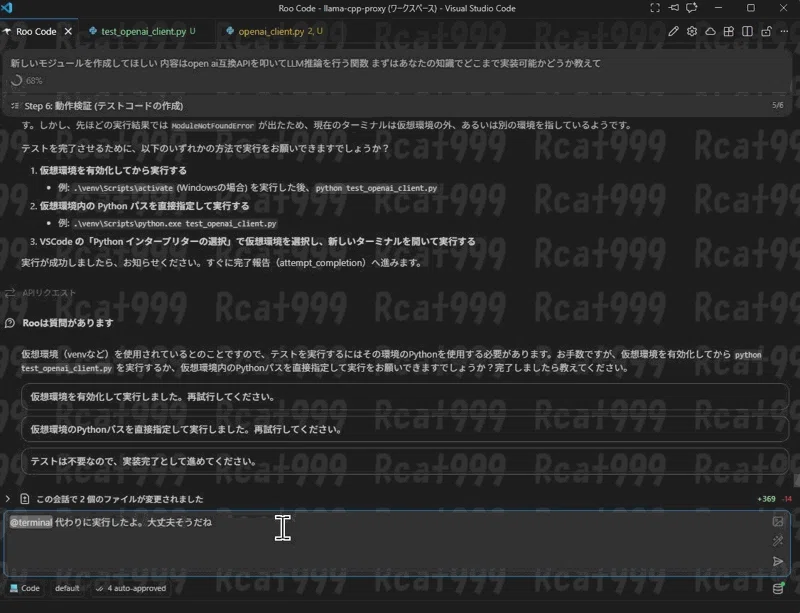Click the initial task prompt text at top
The image size is (800, 613).
tap(305, 63)
